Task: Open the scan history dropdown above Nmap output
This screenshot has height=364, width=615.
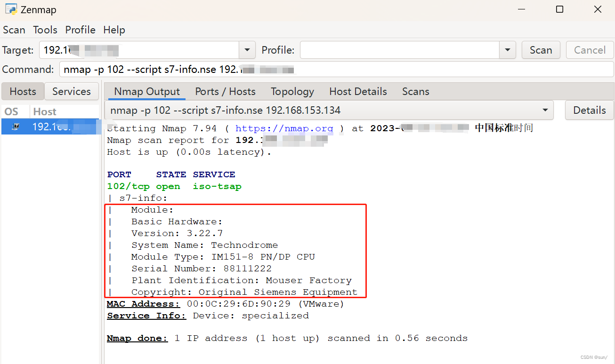Action: [x=547, y=110]
